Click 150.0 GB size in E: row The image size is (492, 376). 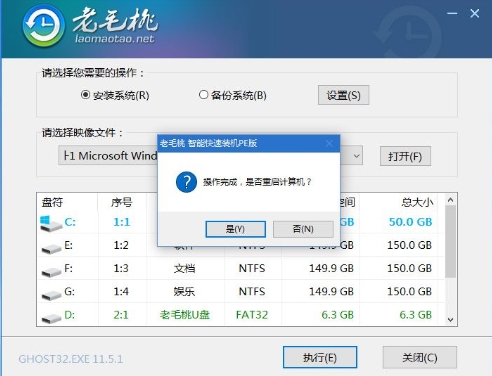click(x=410, y=245)
